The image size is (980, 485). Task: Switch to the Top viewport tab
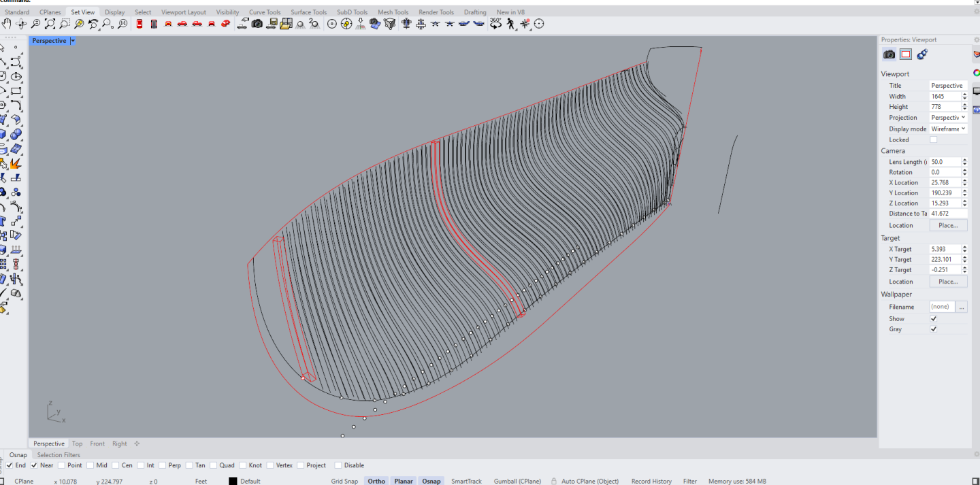pyautogui.click(x=77, y=444)
